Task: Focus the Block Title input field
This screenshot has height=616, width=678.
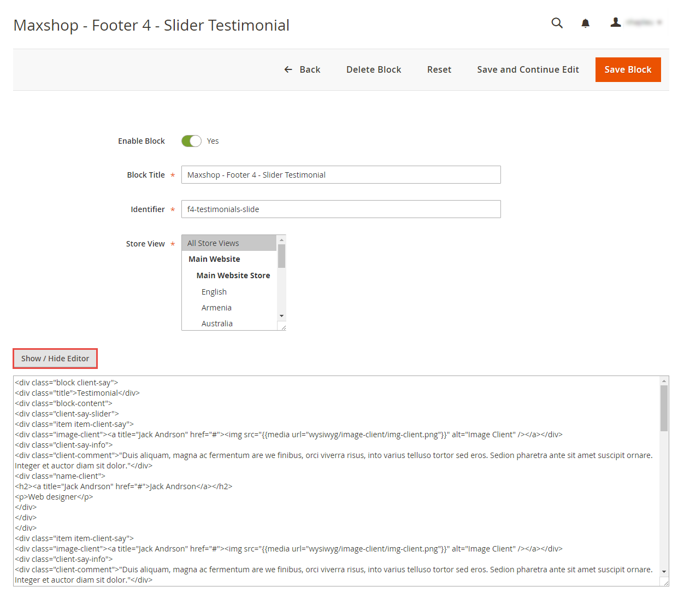Action: [x=341, y=175]
